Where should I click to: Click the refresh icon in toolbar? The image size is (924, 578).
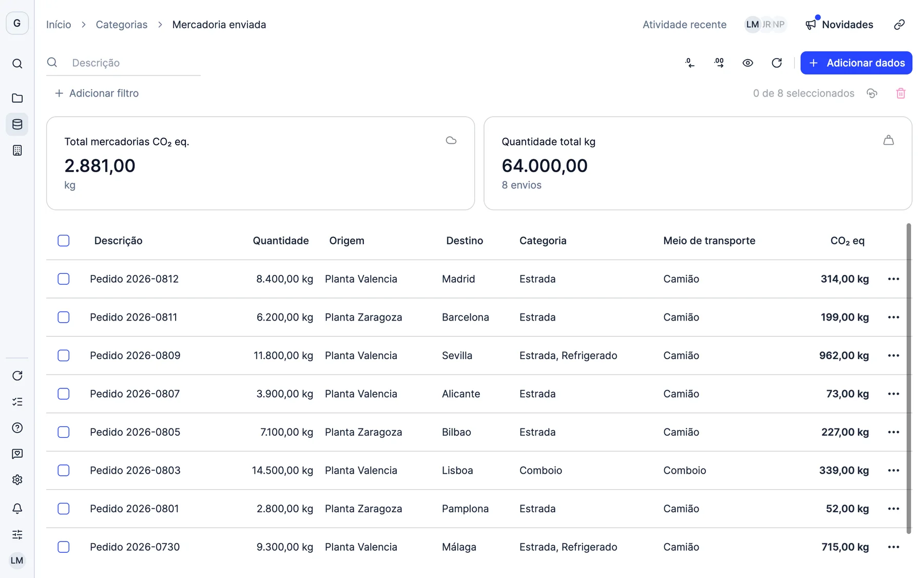[x=777, y=63]
